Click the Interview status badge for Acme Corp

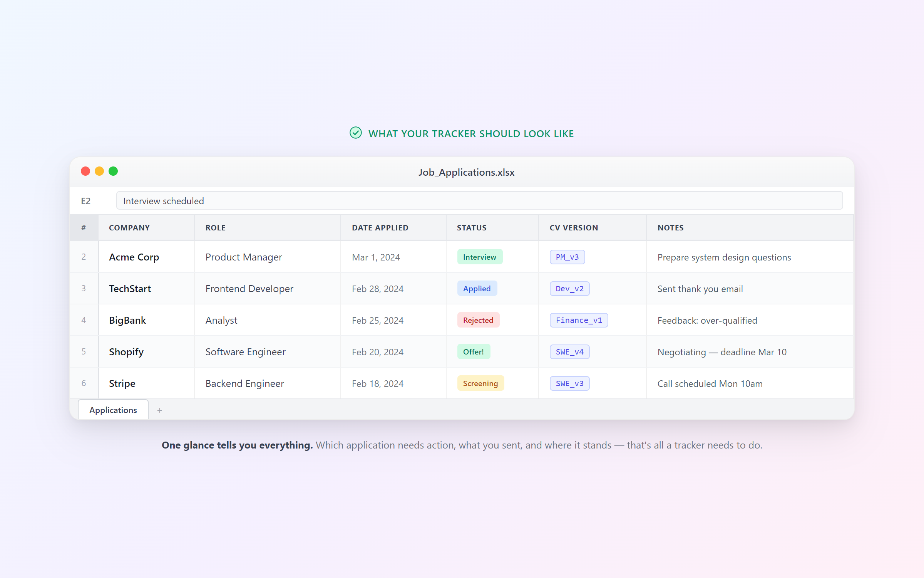[479, 257]
